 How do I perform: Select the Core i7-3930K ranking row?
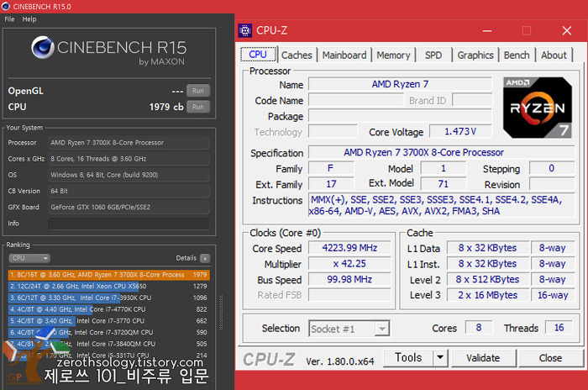click(108, 298)
